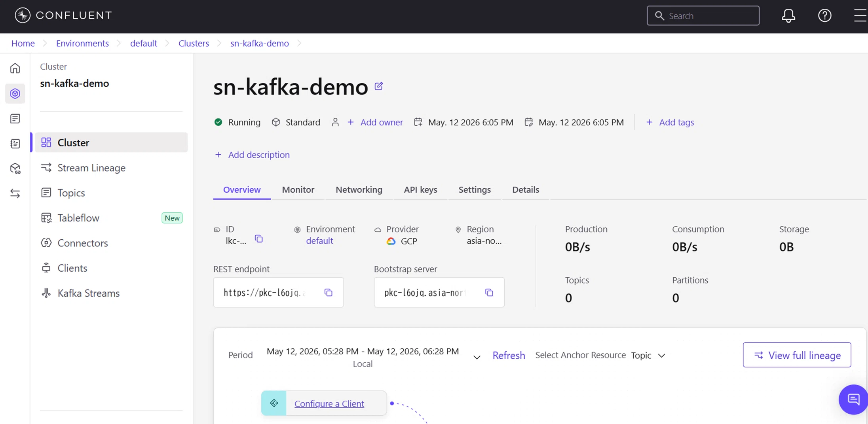Click the Stream Lineage sidebar icon
This screenshot has width=868, height=424.
click(x=46, y=168)
